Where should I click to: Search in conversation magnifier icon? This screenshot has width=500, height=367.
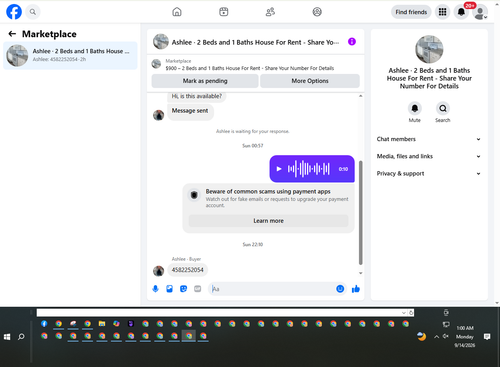443,108
